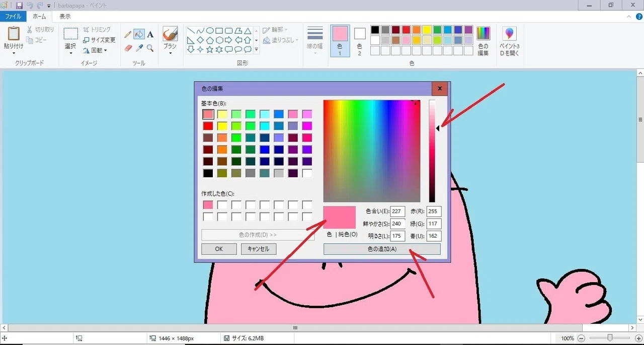Viewport: 644px width, 345px height.
Task: Click the 色の追加(A) button
Action: coord(382,249)
